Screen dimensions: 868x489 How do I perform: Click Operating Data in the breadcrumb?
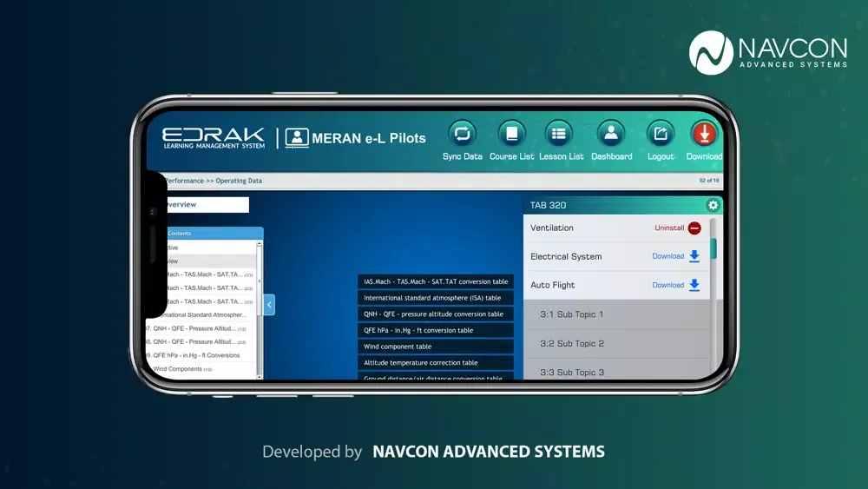(239, 181)
